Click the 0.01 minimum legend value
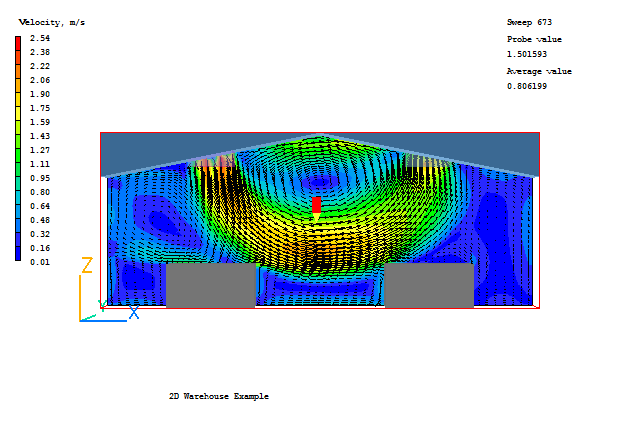This screenshot has width=640, height=441. click(40, 262)
